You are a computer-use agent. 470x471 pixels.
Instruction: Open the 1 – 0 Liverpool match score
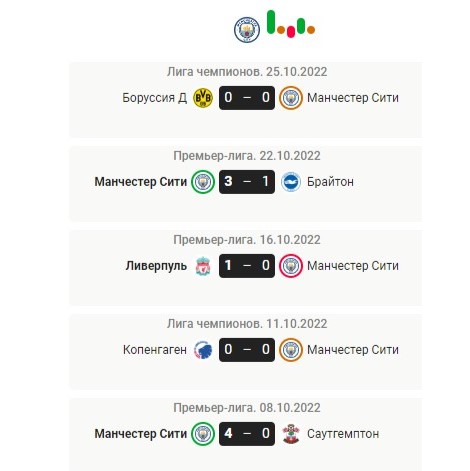pyautogui.click(x=247, y=266)
